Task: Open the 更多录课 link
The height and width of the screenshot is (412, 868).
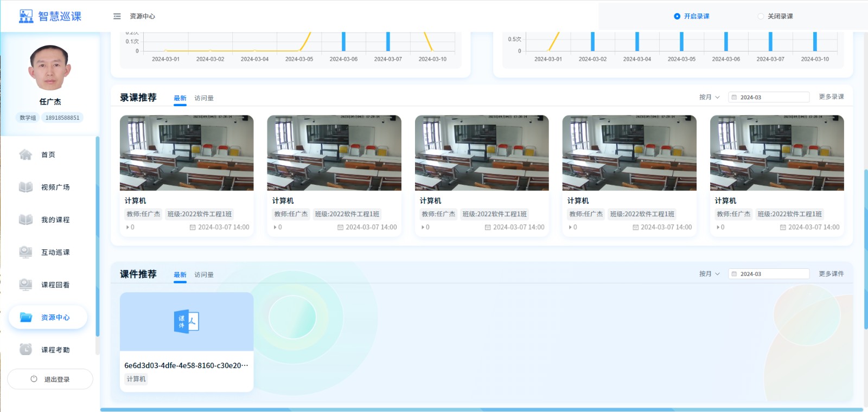Action: click(x=831, y=96)
